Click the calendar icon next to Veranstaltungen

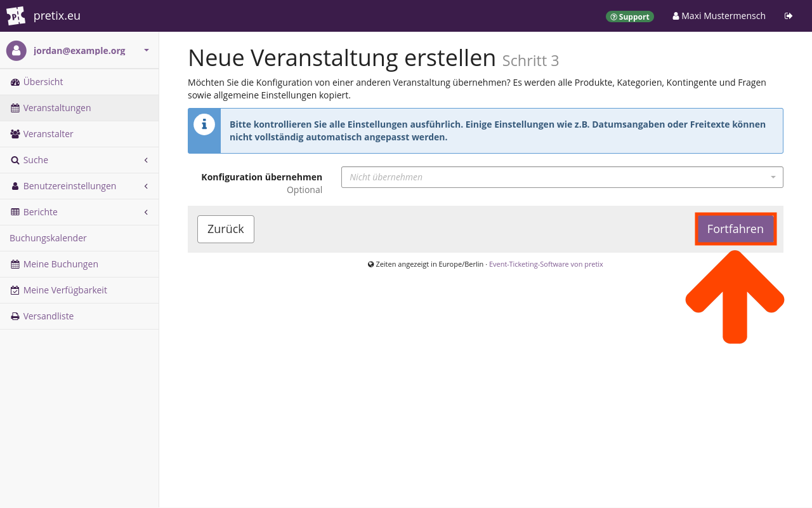tap(15, 108)
